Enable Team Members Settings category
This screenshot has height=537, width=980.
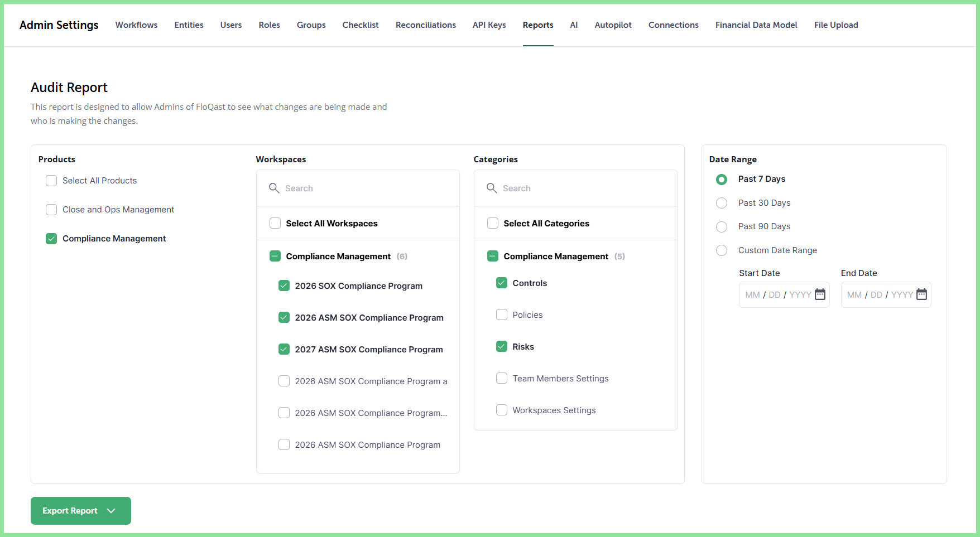coord(502,378)
